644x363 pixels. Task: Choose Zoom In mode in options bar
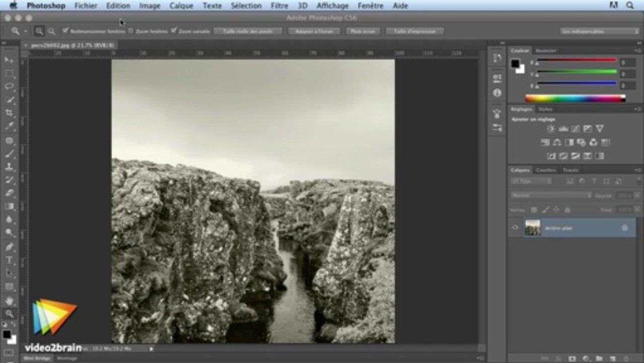click(39, 31)
